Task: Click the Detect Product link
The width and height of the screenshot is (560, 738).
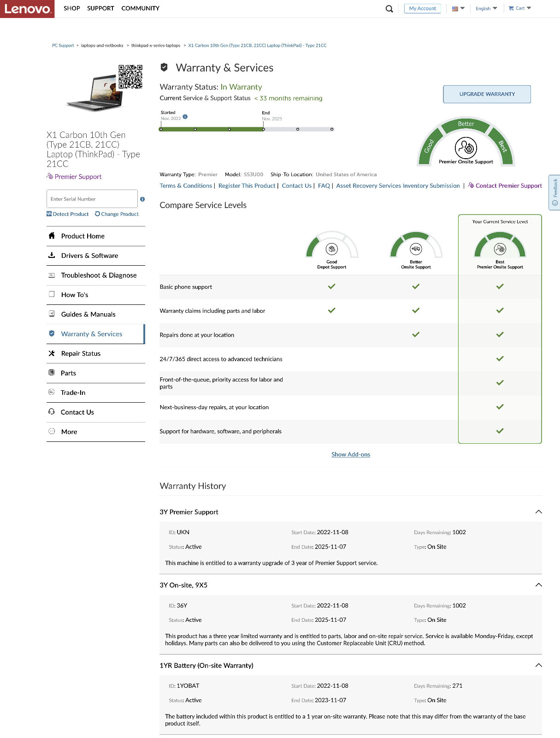Action: click(x=68, y=214)
